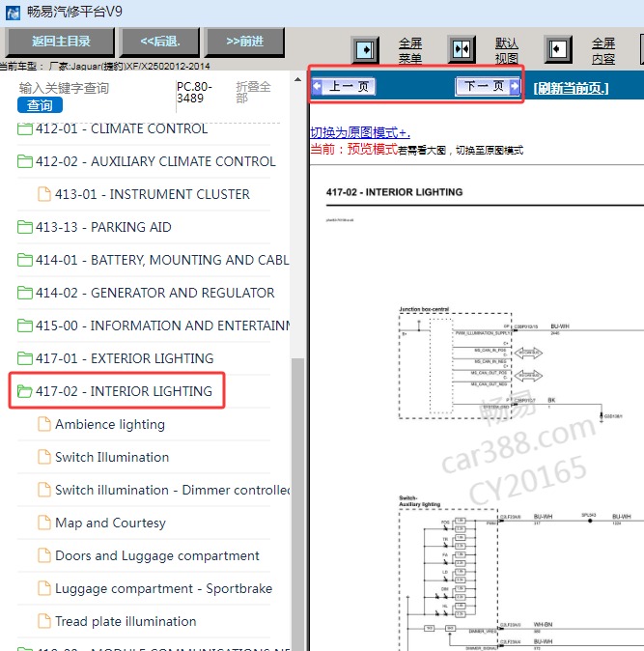Click the >>前进 forward button
The width and height of the screenshot is (644, 651).
[x=245, y=42]
